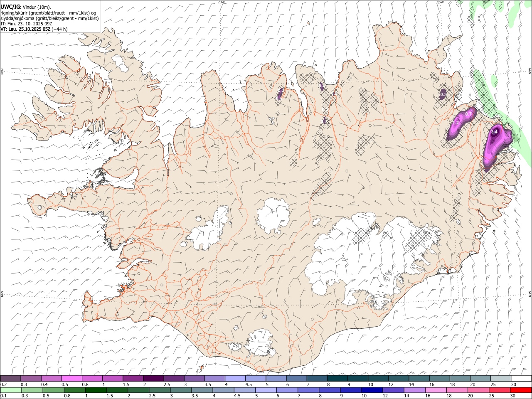The image size is (532, 399).
Task: Click the bright pink 0.5 swatch in snow legend
Action: pyautogui.click(x=71, y=379)
